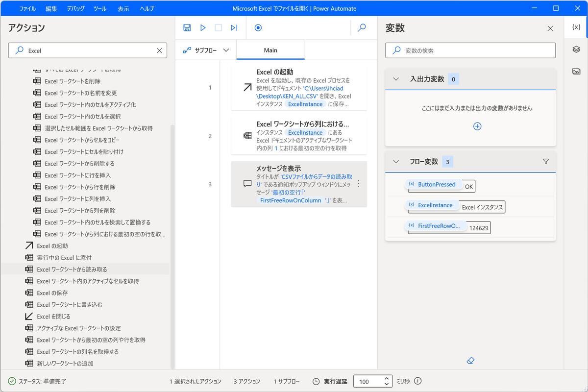Open サブフロー dropdown

[206, 50]
